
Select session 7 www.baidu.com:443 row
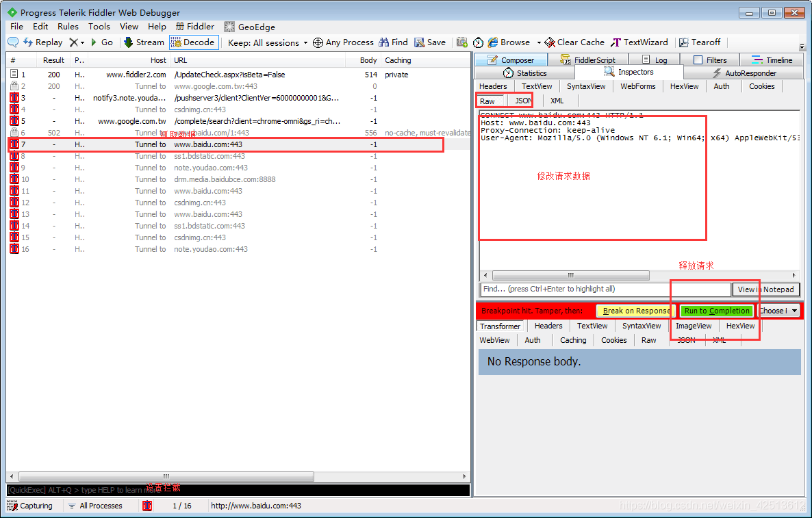[238, 144]
